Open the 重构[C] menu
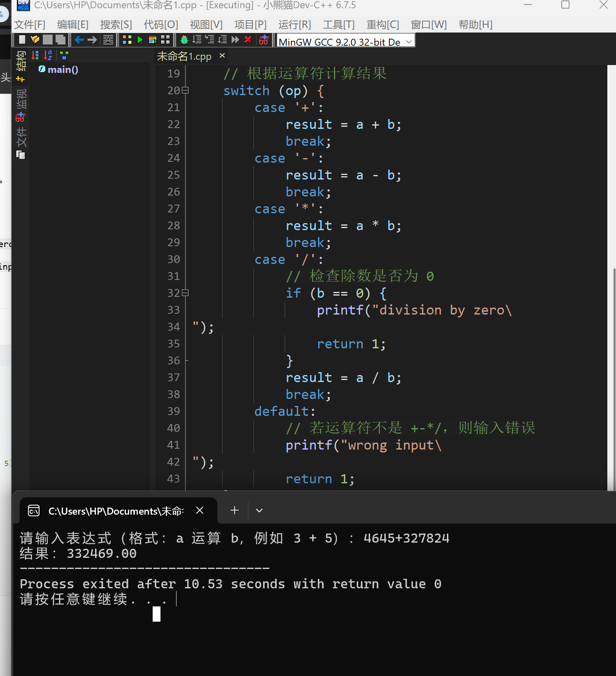The image size is (616, 676). click(x=383, y=25)
